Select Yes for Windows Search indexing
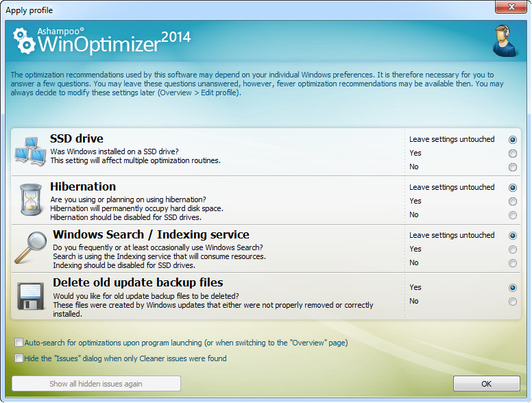This screenshot has width=532, height=403. pos(513,249)
